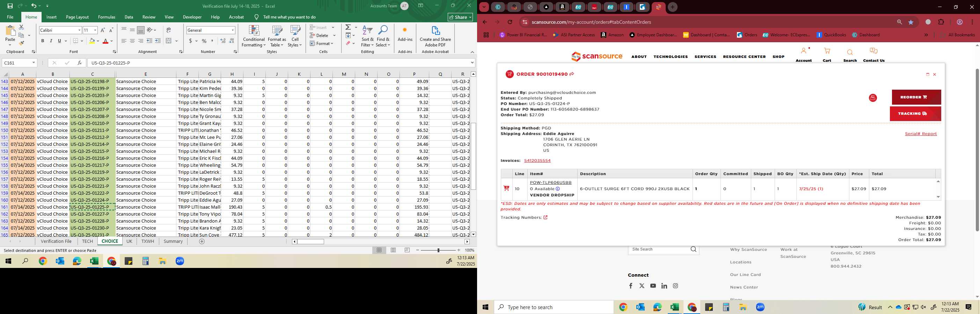Click Increase Indent icon
This screenshot has width=980, height=314.
158,41
